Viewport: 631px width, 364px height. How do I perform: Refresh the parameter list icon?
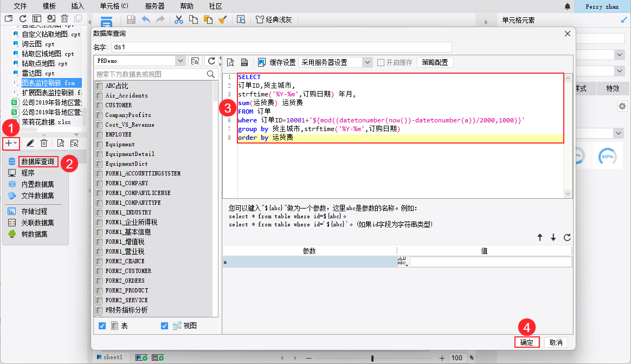(x=567, y=237)
